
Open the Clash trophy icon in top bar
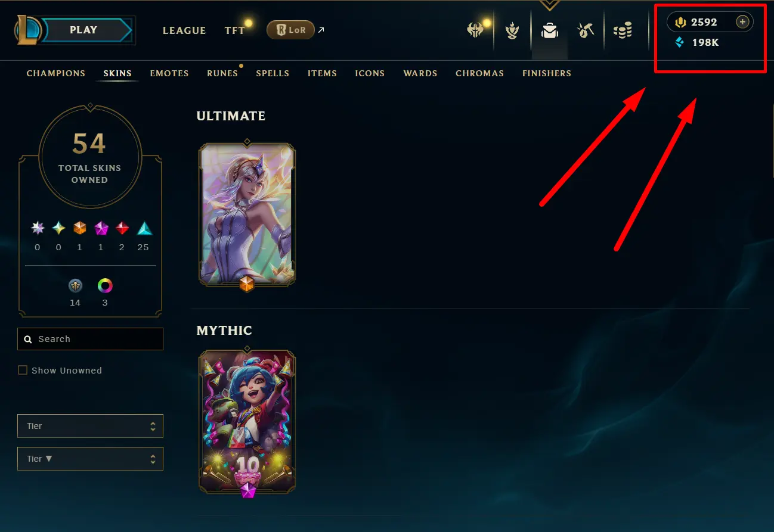512,30
